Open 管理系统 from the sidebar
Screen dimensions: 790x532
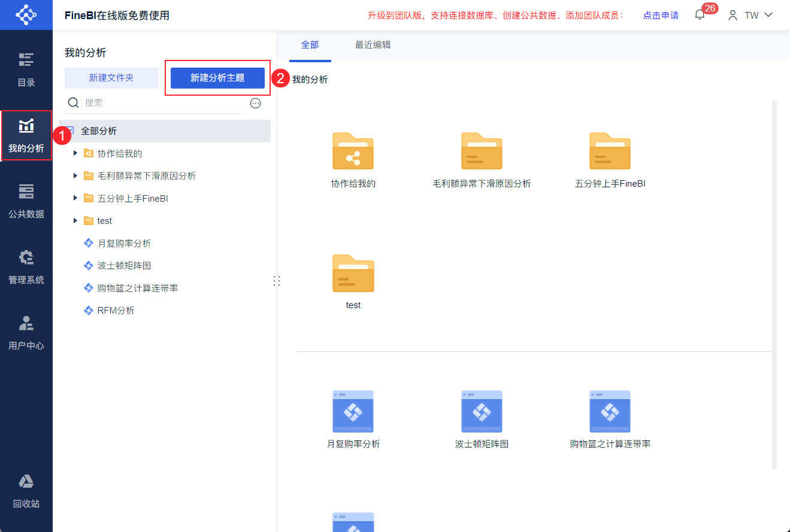tap(26, 267)
